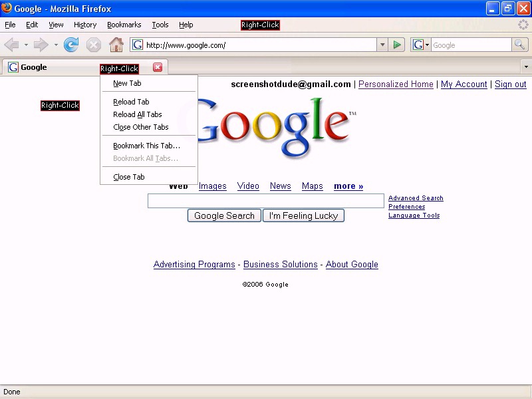Click the Stop loading icon
The width and height of the screenshot is (532, 399).
click(94, 45)
